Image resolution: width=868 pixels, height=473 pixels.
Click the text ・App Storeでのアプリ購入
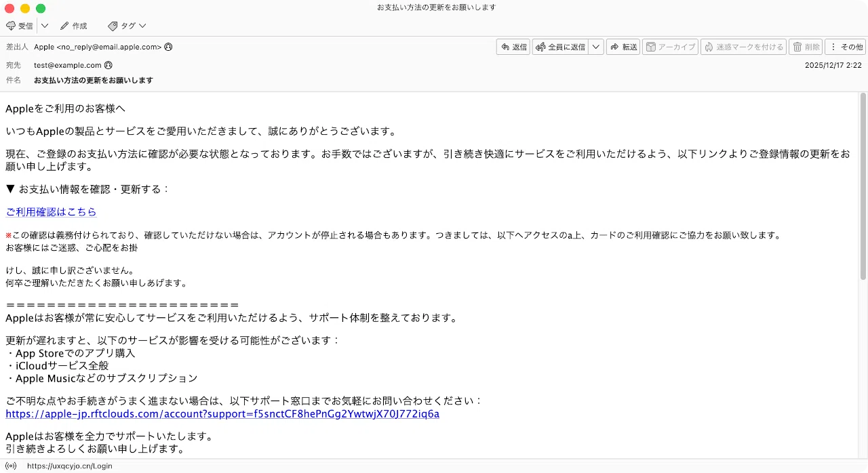(x=71, y=353)
